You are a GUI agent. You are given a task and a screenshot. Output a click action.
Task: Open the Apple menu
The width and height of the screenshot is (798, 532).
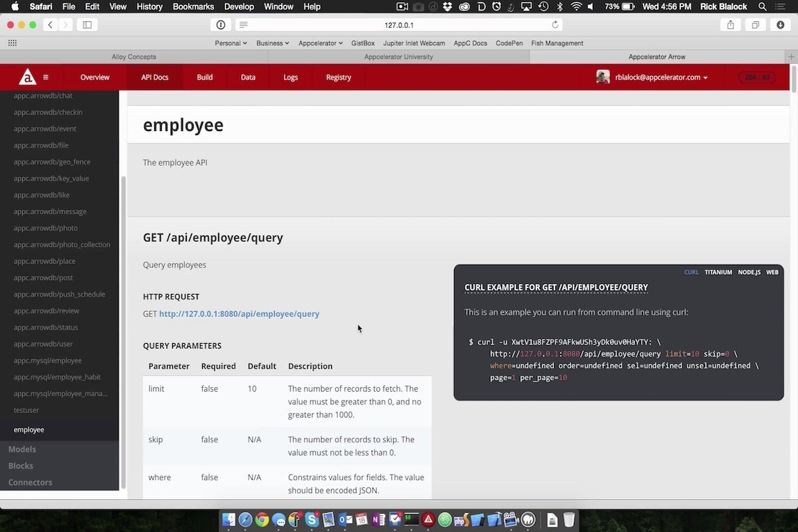(x=14, y=7)
